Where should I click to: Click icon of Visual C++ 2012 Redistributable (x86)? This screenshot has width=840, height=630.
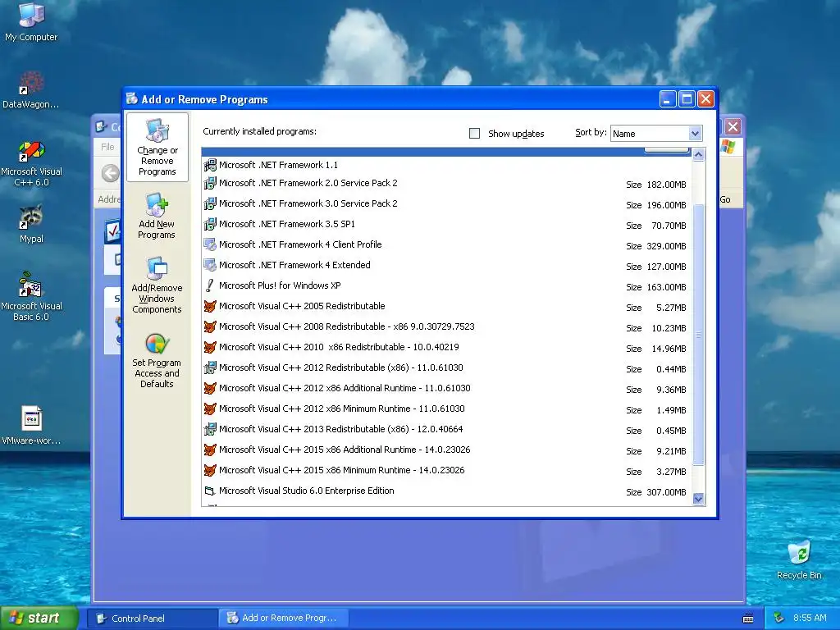210,367
